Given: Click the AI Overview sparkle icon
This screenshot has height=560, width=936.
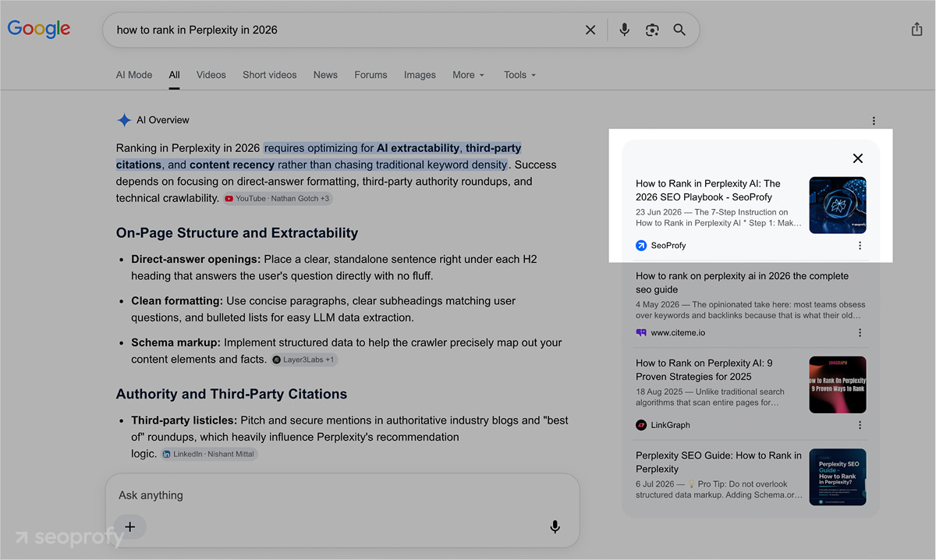Looking at the screenshot, I should point(123,120).
